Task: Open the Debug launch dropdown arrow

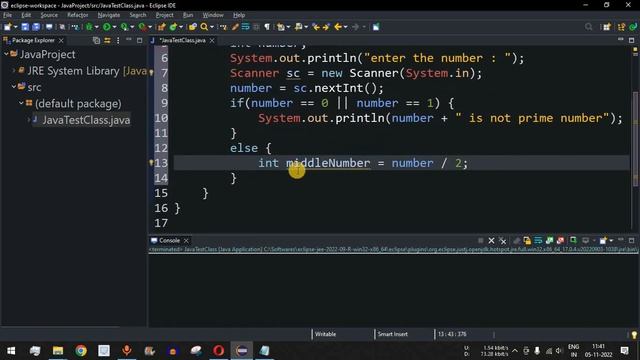Action: [x=97, y=27]
